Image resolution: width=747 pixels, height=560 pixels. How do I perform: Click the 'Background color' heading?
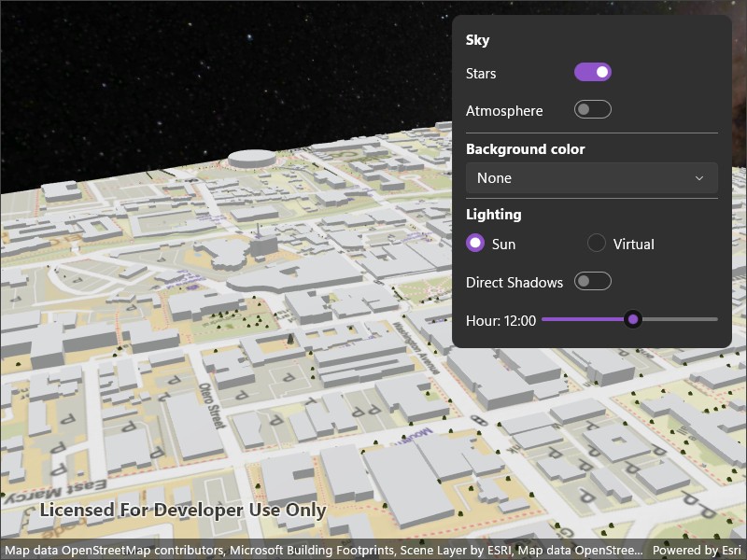[x=526, y=149]
